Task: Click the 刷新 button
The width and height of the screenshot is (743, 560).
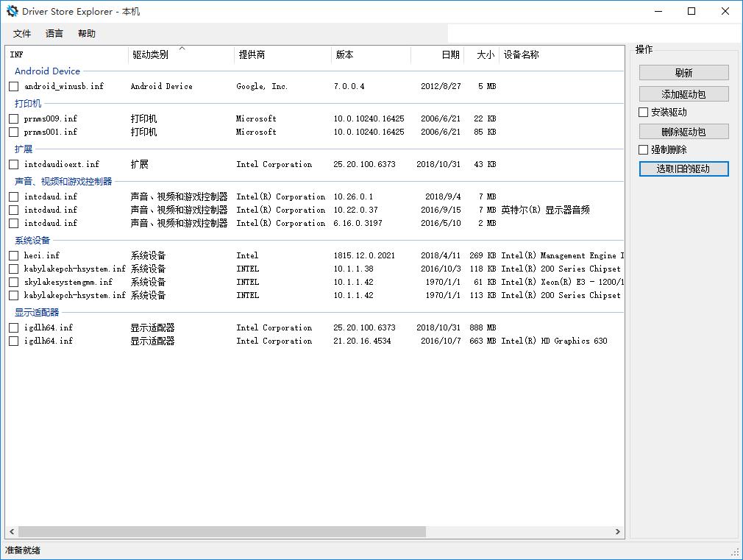Action: [683, 73]
